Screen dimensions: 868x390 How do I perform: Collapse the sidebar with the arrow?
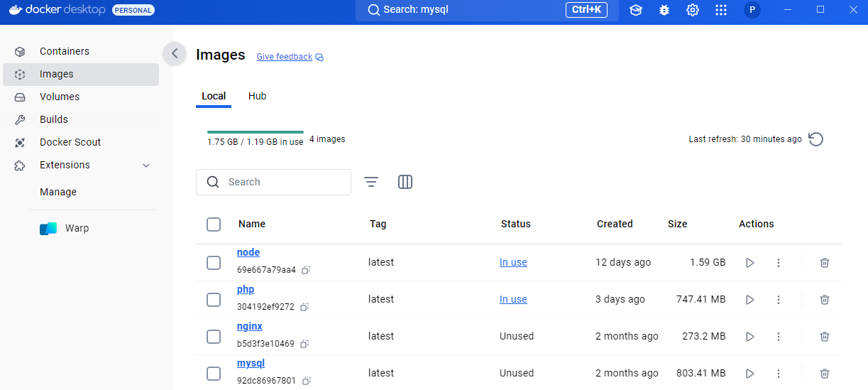pos(175,53)
